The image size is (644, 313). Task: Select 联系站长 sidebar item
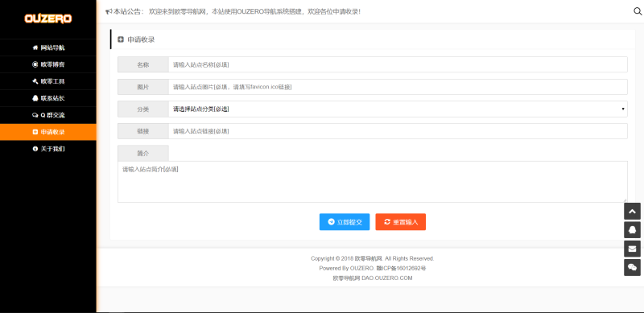(48, 98)
